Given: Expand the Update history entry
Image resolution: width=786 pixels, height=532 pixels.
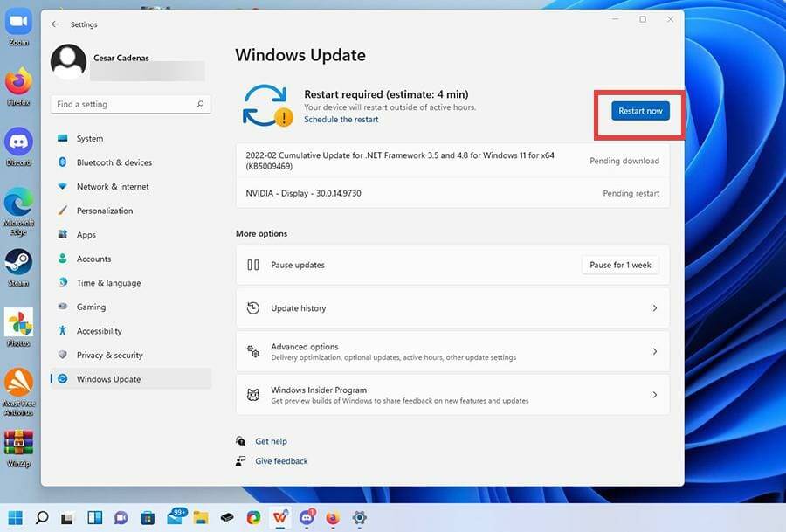Looking at the screenshot, I should 452,307.
